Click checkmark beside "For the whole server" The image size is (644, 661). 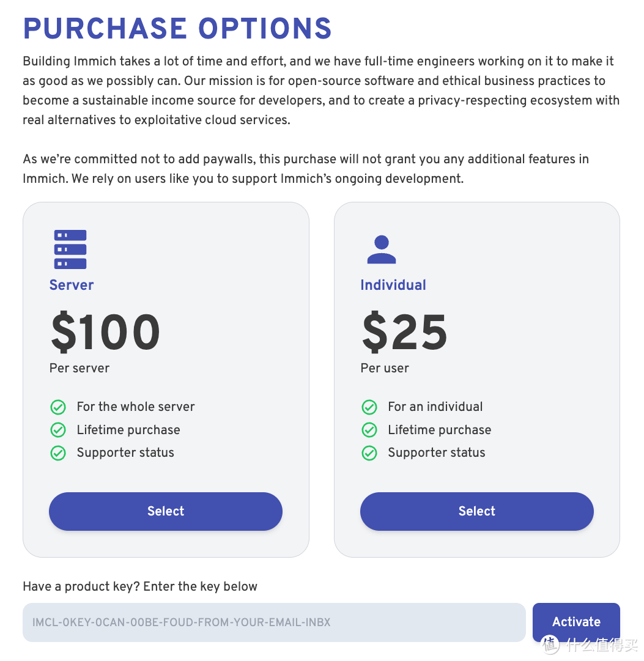58,407
